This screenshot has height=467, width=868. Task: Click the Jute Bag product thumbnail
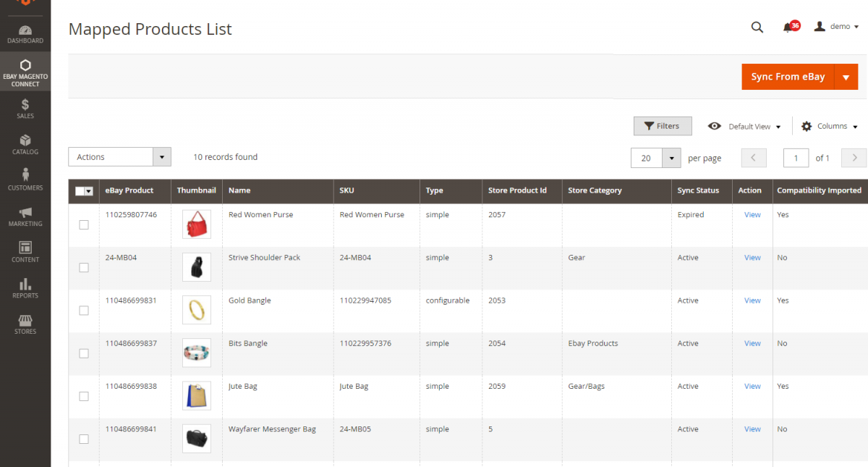196,395
